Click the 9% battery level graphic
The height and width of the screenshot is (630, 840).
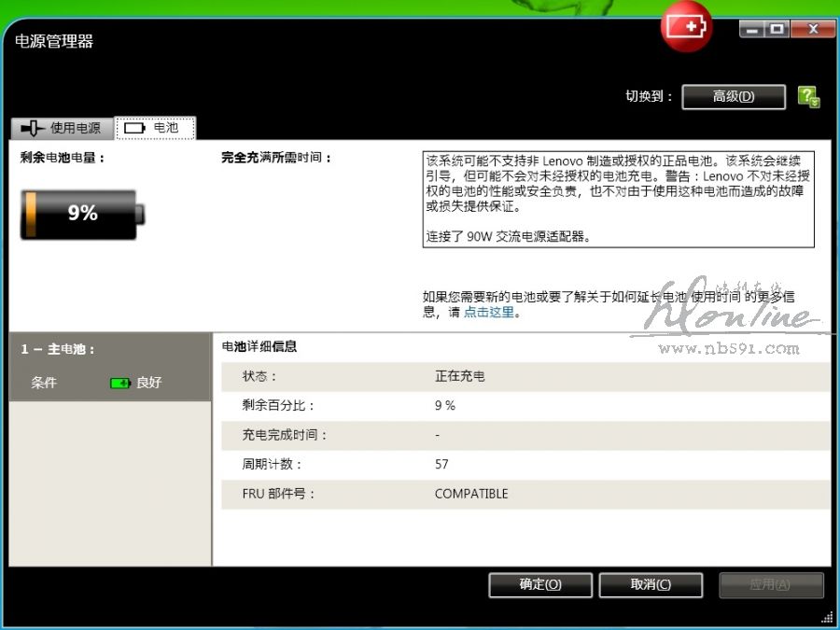[x=82, y=214]
